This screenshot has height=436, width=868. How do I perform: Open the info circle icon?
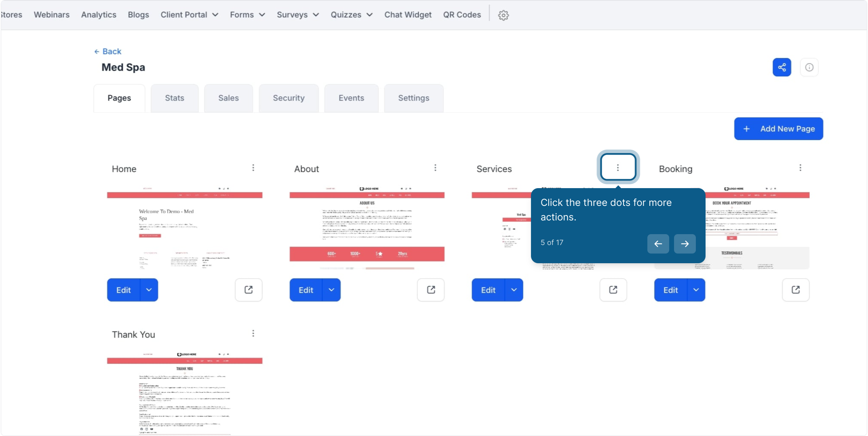pyautogui.click(x=809, y=67)
